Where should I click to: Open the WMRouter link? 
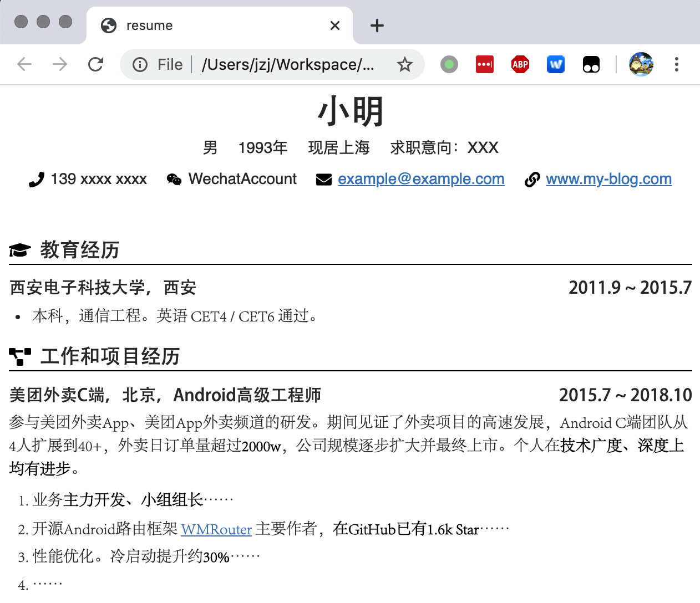216,529
